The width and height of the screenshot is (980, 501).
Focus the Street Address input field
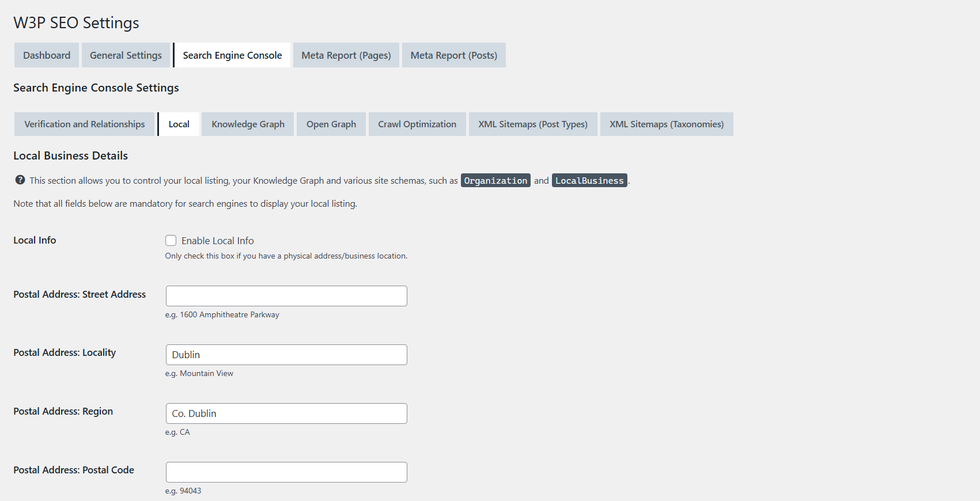click(x=286, y=296)
